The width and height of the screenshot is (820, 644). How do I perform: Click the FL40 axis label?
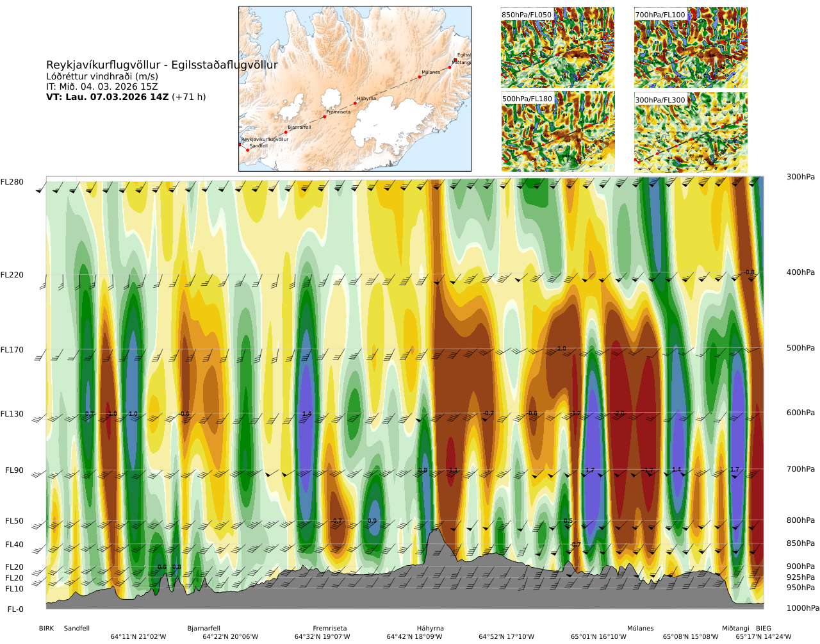pos(14,545)
